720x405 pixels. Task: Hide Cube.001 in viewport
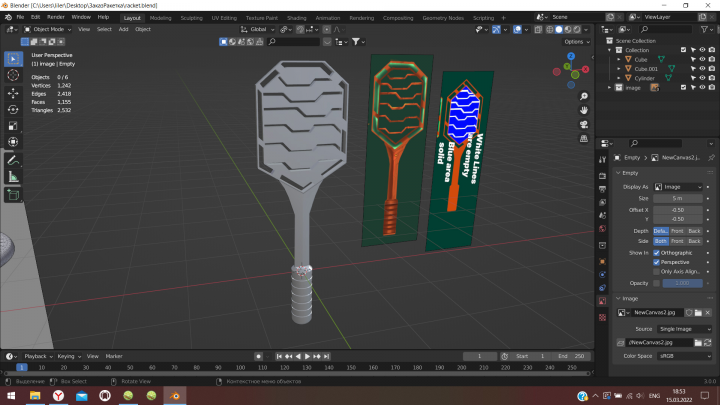[x=702, y=69]
